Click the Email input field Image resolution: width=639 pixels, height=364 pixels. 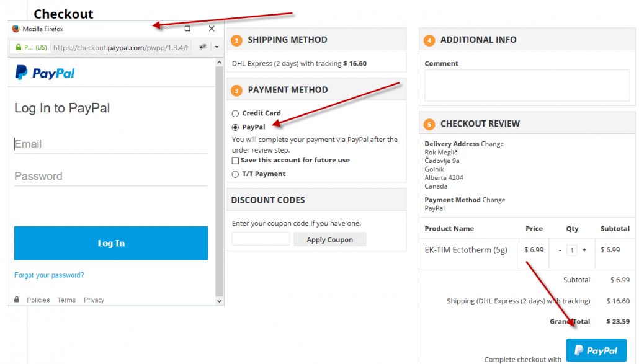(x=111, y=144)
